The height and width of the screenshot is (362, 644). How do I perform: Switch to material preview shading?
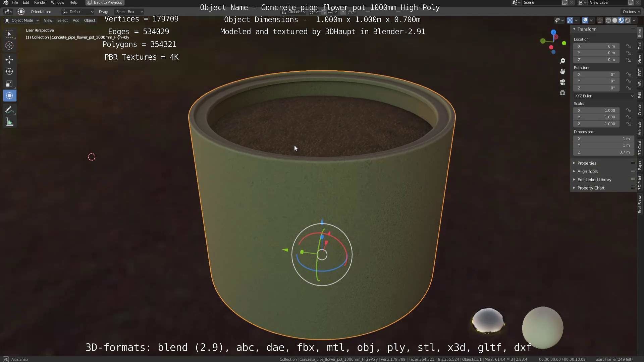621,20
